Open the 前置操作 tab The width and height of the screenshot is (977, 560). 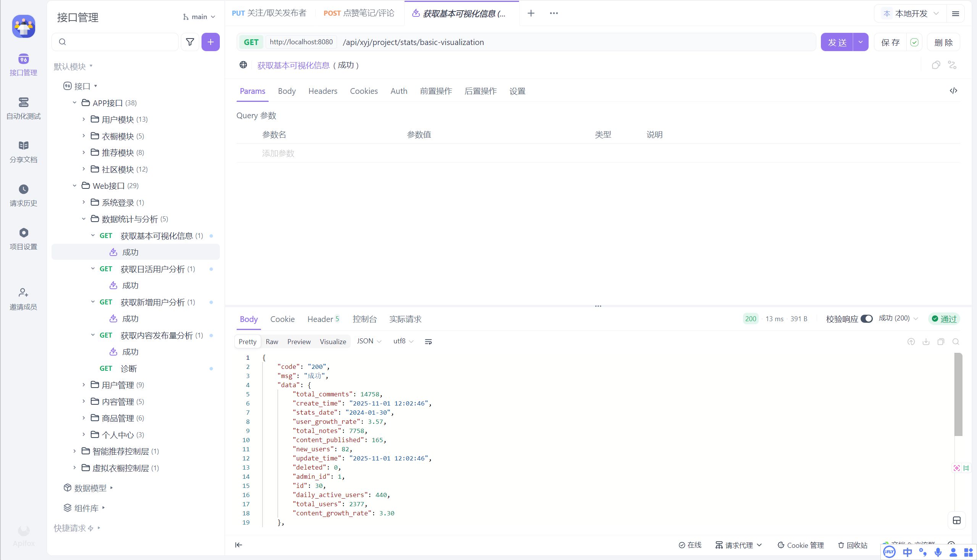[x=436, y=91]
